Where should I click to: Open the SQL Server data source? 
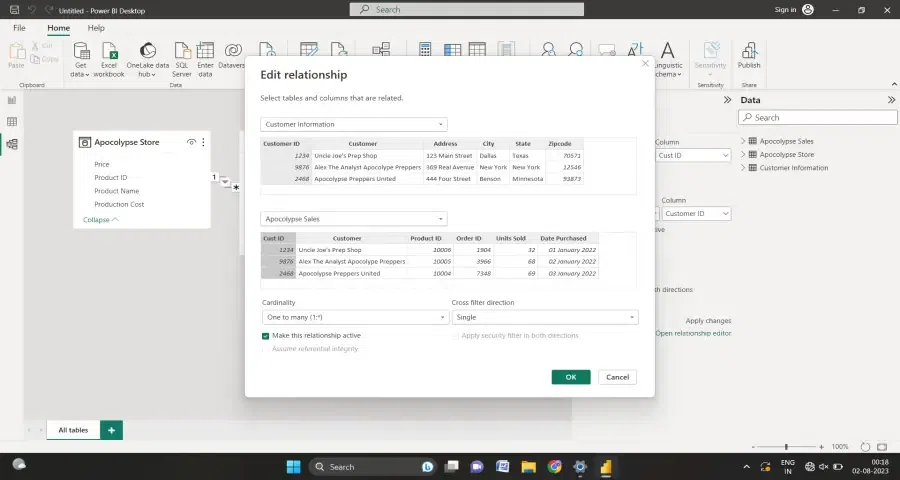pyautogui.click(x=182, y=56)
